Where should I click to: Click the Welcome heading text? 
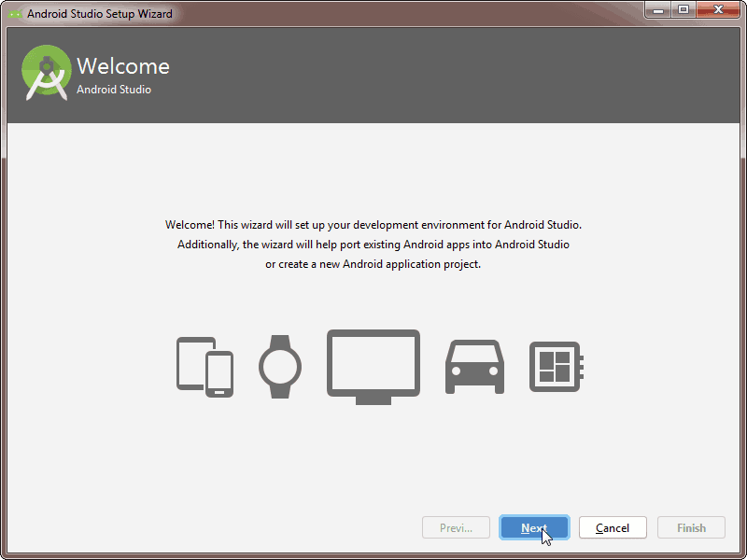(x=123, y=66)
